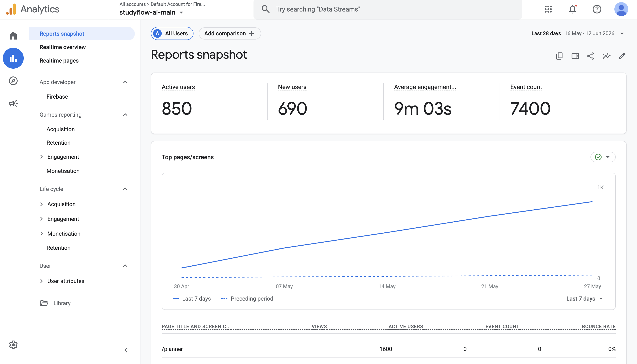Viewport: 637px width, 364px height.
Task: Open the data quality checkmark dropdown
Action: 603,157
